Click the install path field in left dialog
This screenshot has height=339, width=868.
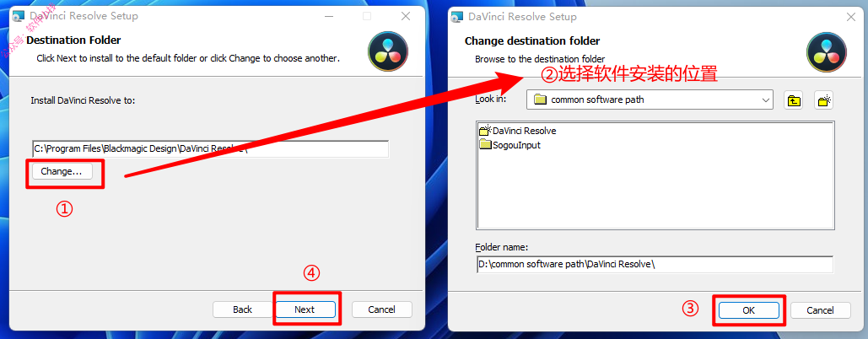[210, 148]
